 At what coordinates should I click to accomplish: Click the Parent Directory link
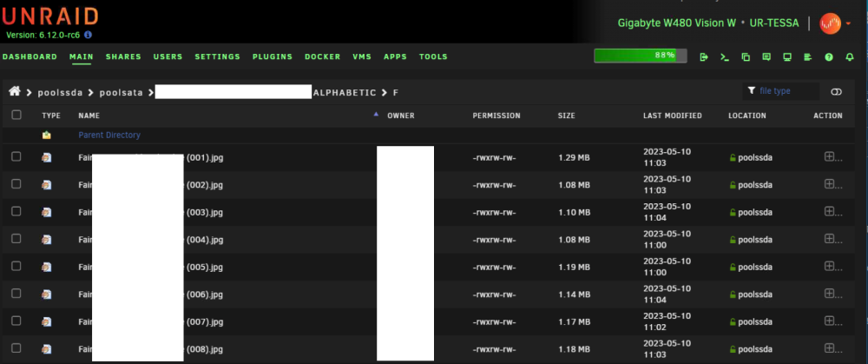pyautogui.click(x=109, y=135)
